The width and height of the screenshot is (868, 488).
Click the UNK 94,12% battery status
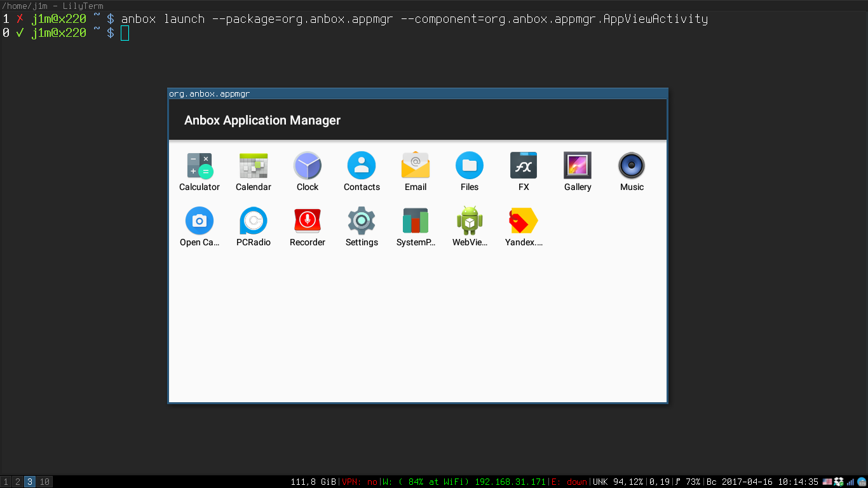(x=618, y=482)
